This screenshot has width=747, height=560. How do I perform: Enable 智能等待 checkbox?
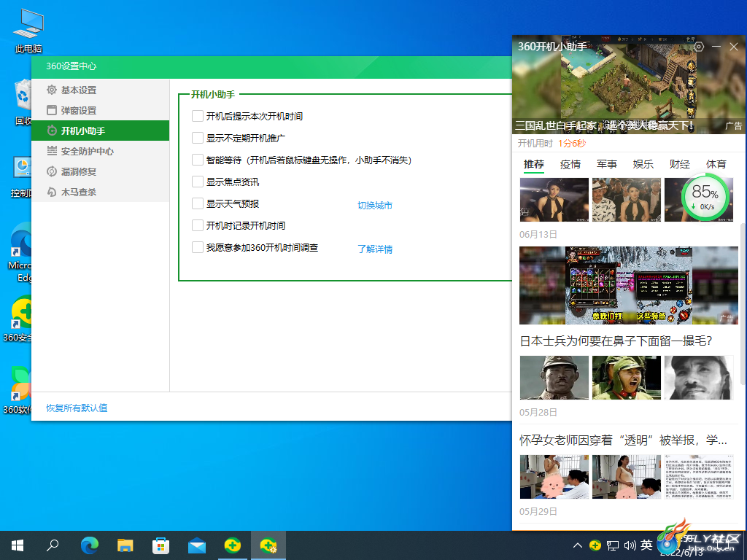tap(197, 160)
